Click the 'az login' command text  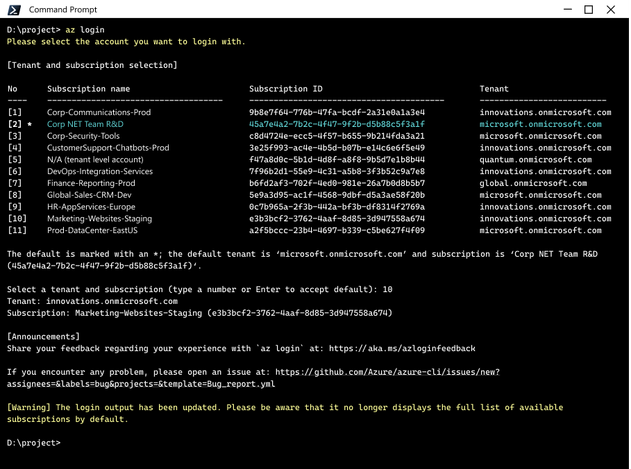coord(85,30)
